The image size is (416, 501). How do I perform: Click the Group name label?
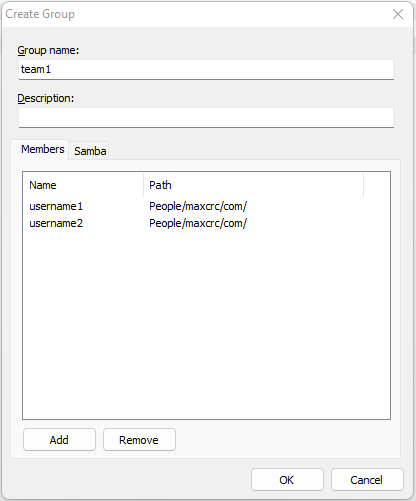[48, 50]
